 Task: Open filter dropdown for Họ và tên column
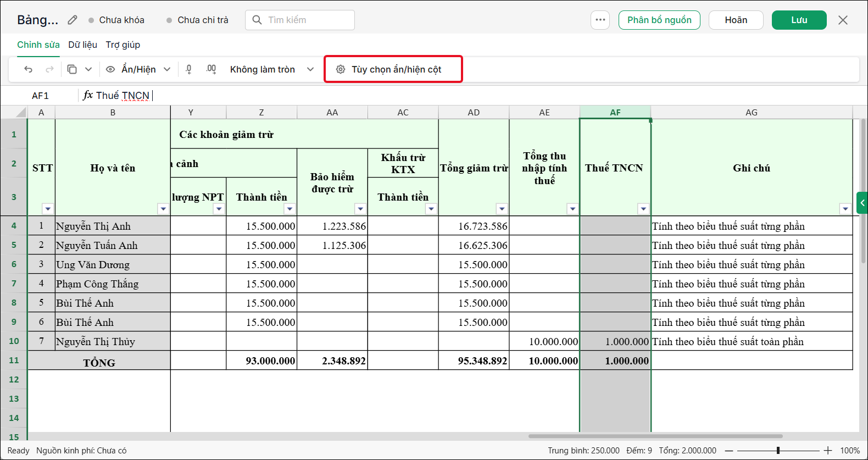(x=163, y=209)
